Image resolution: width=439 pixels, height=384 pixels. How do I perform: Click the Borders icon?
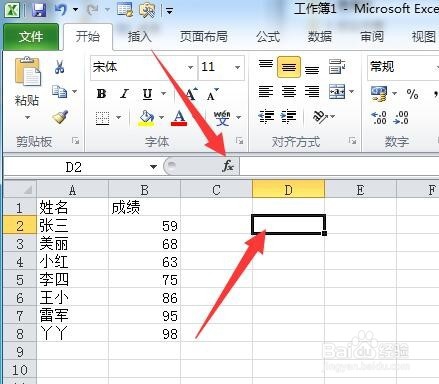(x=103, y=118)
